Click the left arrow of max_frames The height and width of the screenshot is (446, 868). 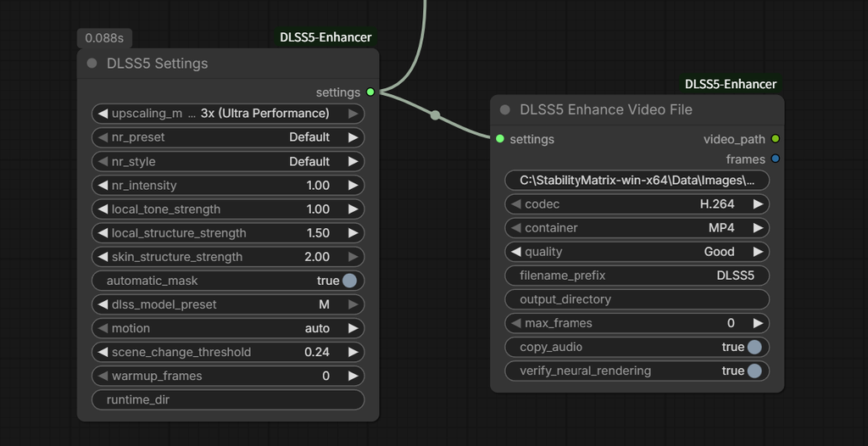pos(515,324)
